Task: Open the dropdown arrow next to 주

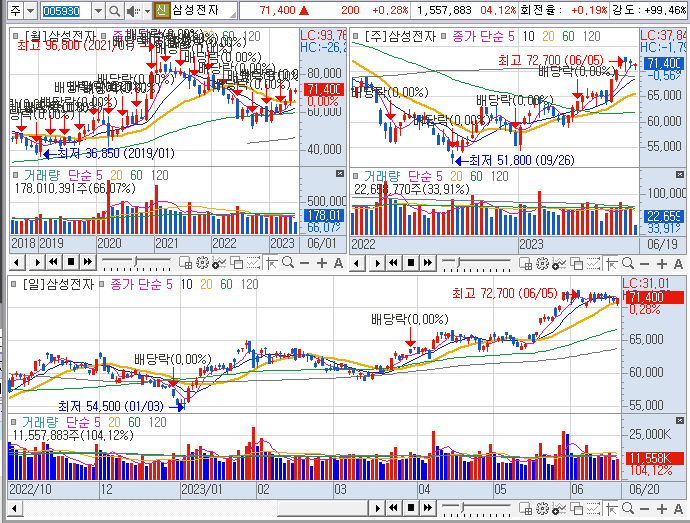Action: tap(30, 11)
